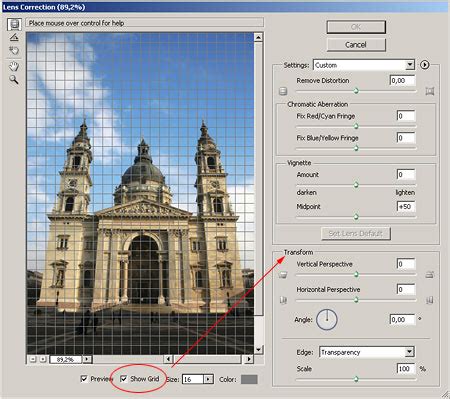Viewport: 450px width, 399px height.
Task: Click right icon beside Horizontal Perspective slider
Action: (x=430, y=300)
